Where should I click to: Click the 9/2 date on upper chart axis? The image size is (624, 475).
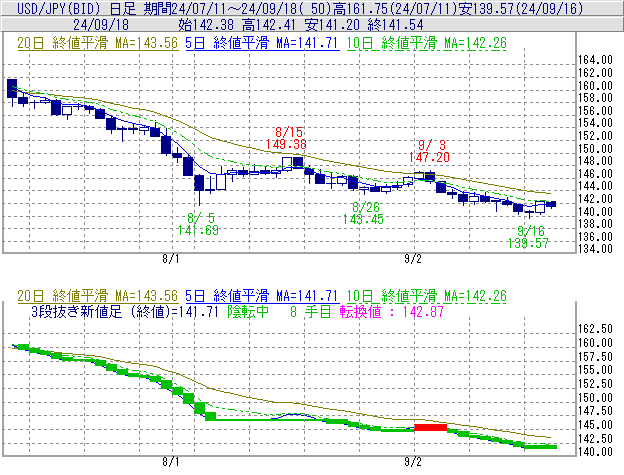[413, 259]
